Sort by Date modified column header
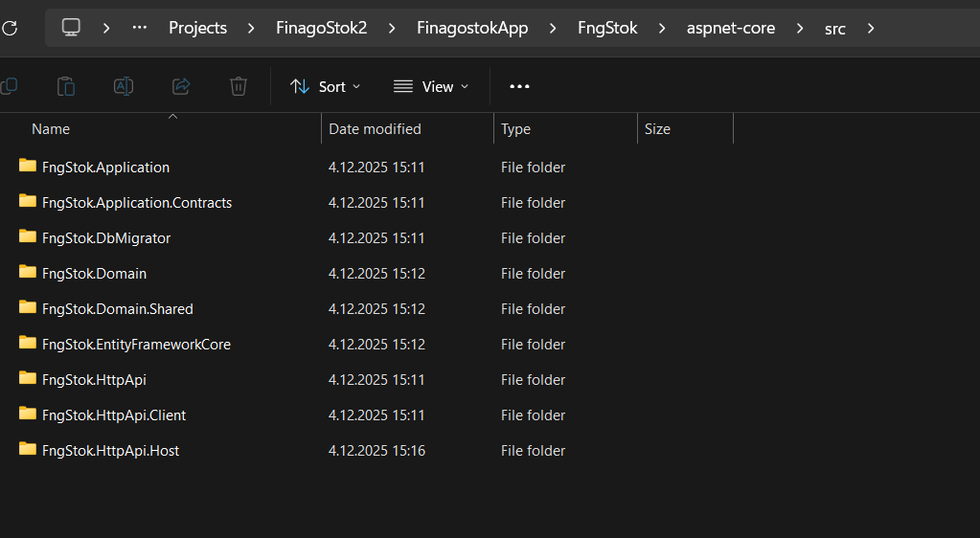The width and height of the screenshot is (980, 538). point(375,129)
